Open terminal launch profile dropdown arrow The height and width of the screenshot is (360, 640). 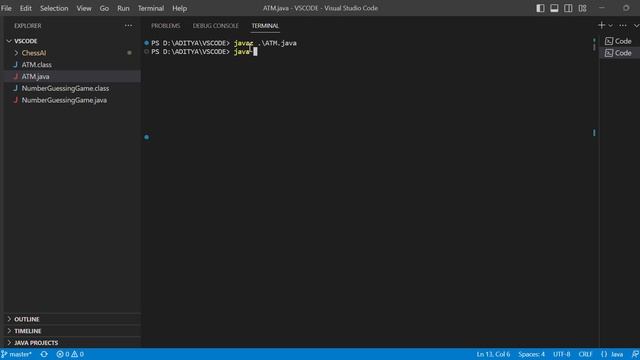tap(611, 26)
